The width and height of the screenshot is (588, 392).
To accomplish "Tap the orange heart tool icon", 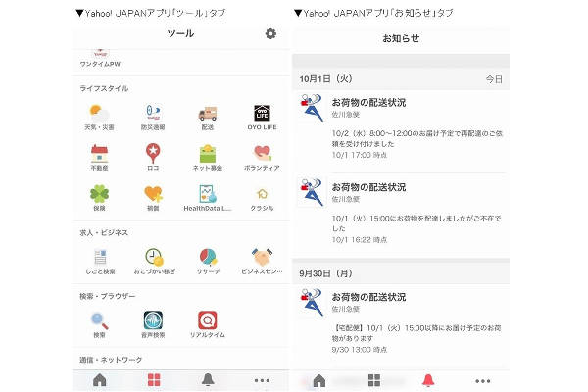I will pos(153,194).
